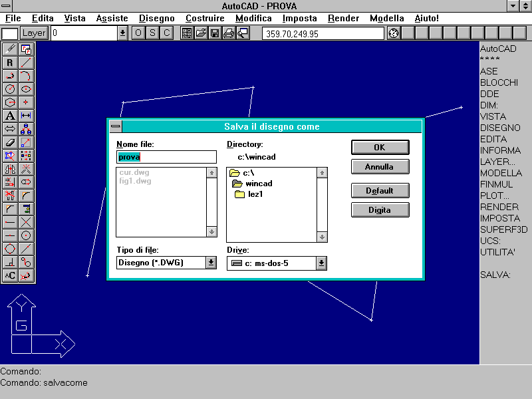Click the Annulla button
The image size is (532, 399).
pos(380,167)
